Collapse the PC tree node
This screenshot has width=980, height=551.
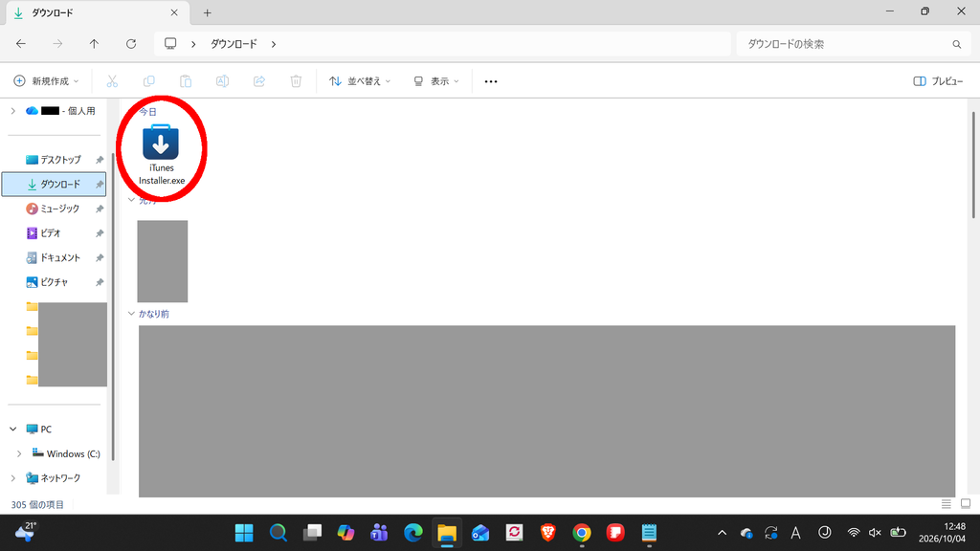(13, 430)
